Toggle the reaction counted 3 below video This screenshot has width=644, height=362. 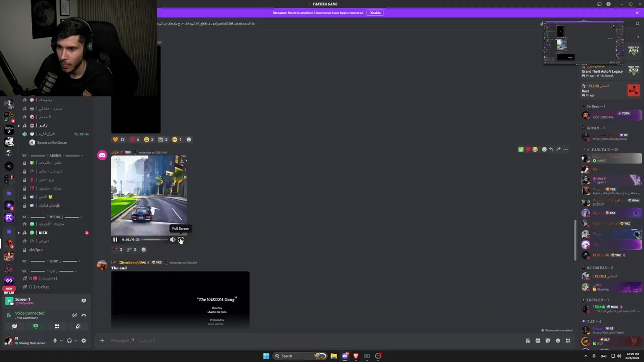coord(118,249)
